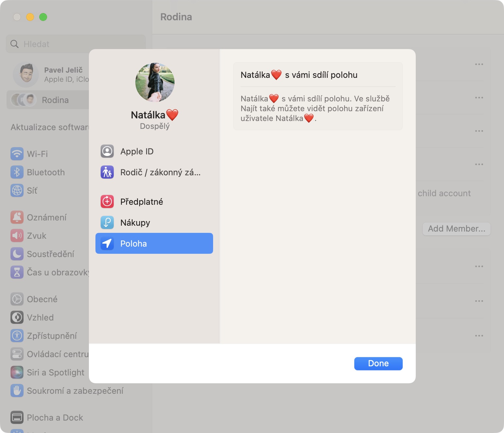504x433 pixels.
Task: Select the Poloha row
Action: (x=154, y=243)
